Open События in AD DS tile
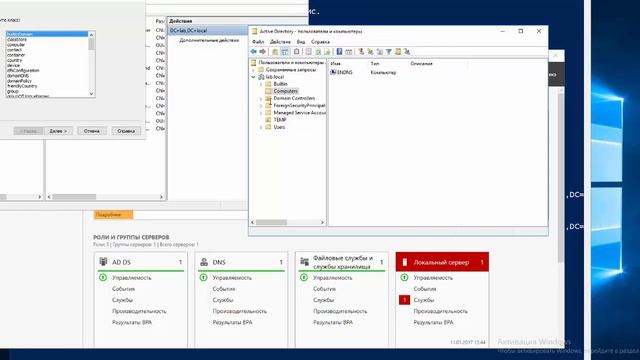The width and height of the screenshot is (640, 360). 123,289
